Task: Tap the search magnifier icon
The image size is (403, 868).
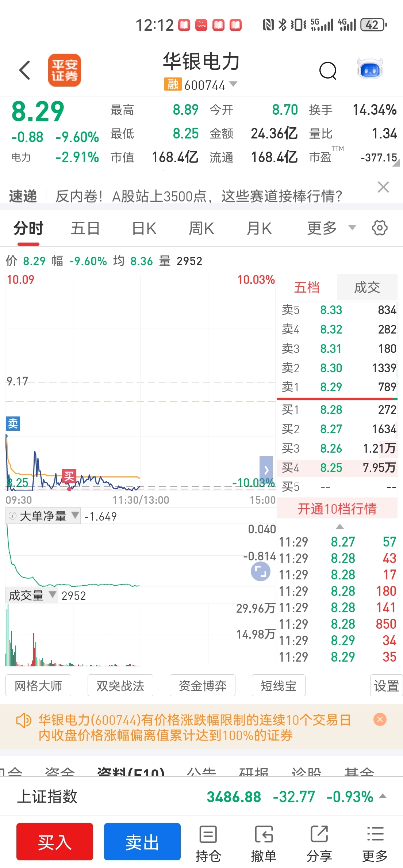Action: (328, 70)
